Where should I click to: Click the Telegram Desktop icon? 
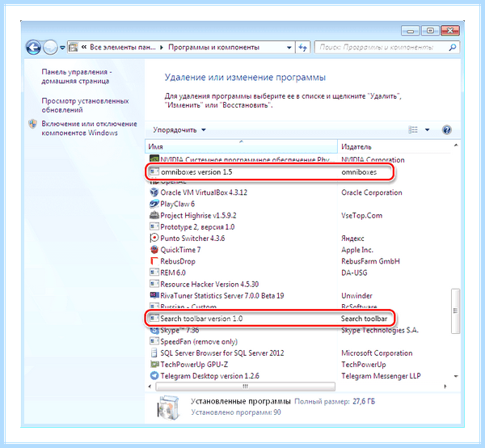click(154, 375)
